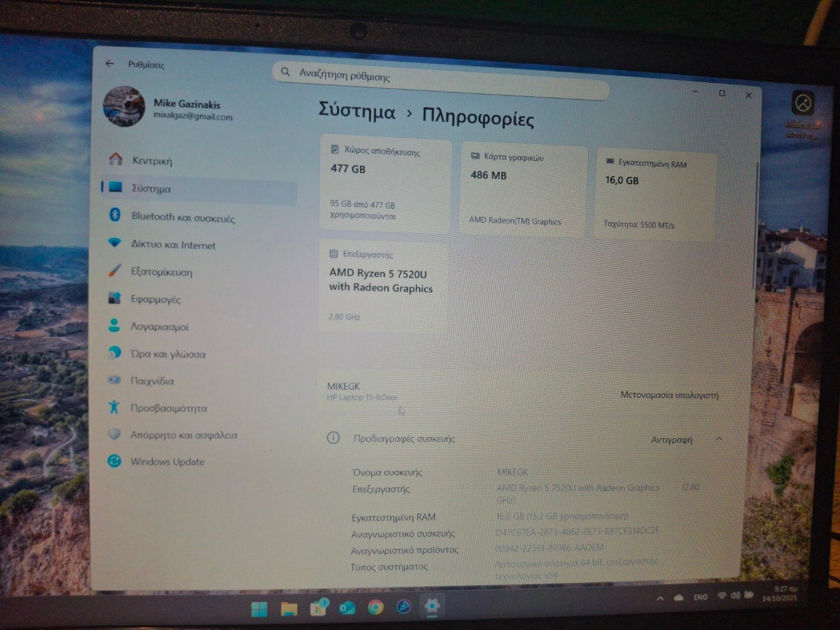Click the Τύπος συστήματος label

click(389, 566)
